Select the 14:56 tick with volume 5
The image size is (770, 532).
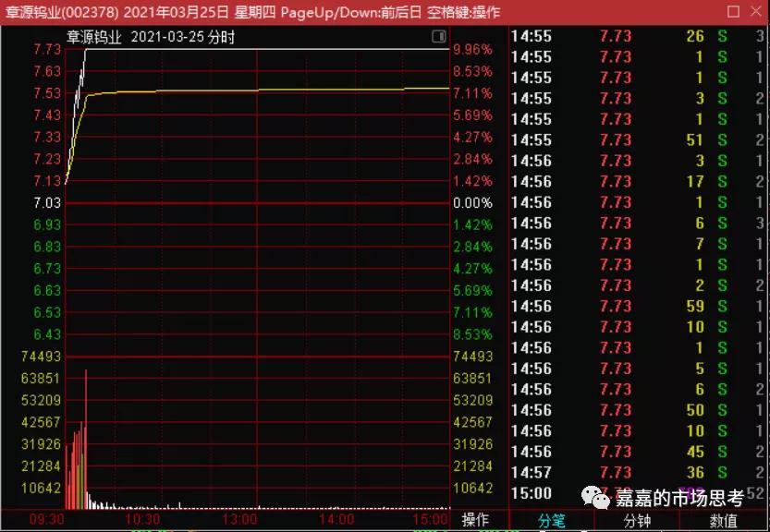(639, 369)
